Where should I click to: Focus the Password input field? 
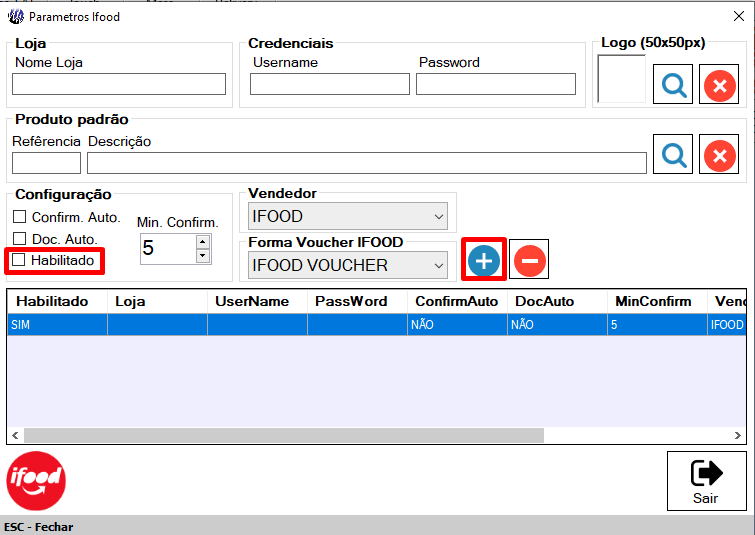click(496, 84)
